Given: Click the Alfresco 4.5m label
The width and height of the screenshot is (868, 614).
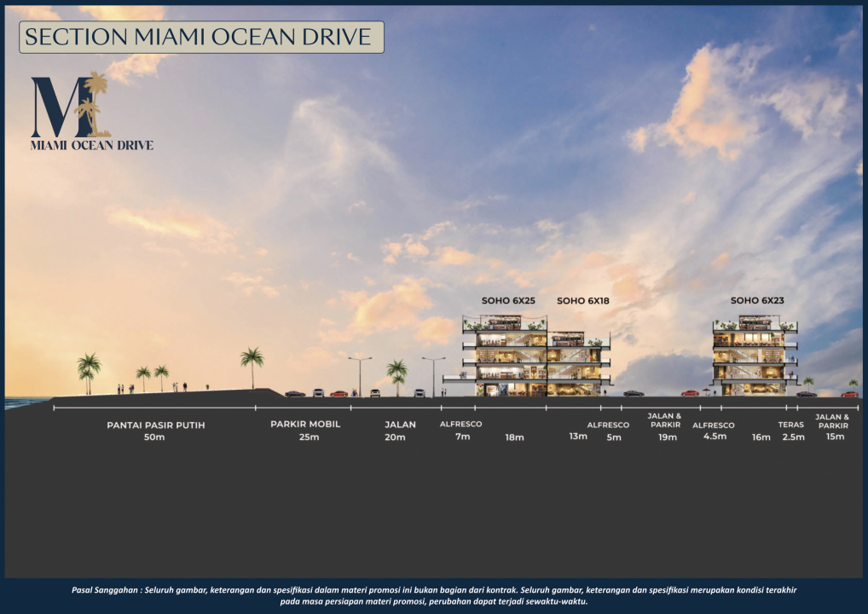Looking at the screenshot, I should 714,431.
